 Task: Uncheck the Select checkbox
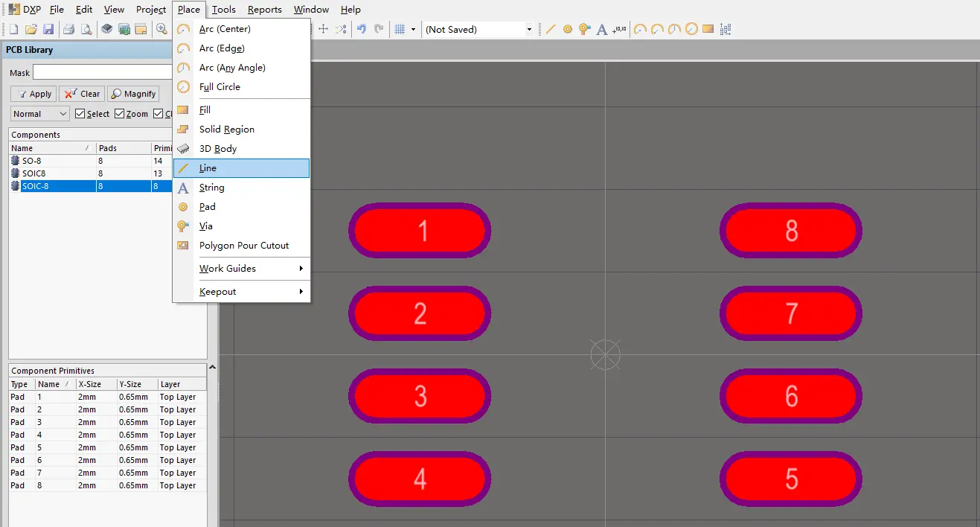tap(80, 114)
